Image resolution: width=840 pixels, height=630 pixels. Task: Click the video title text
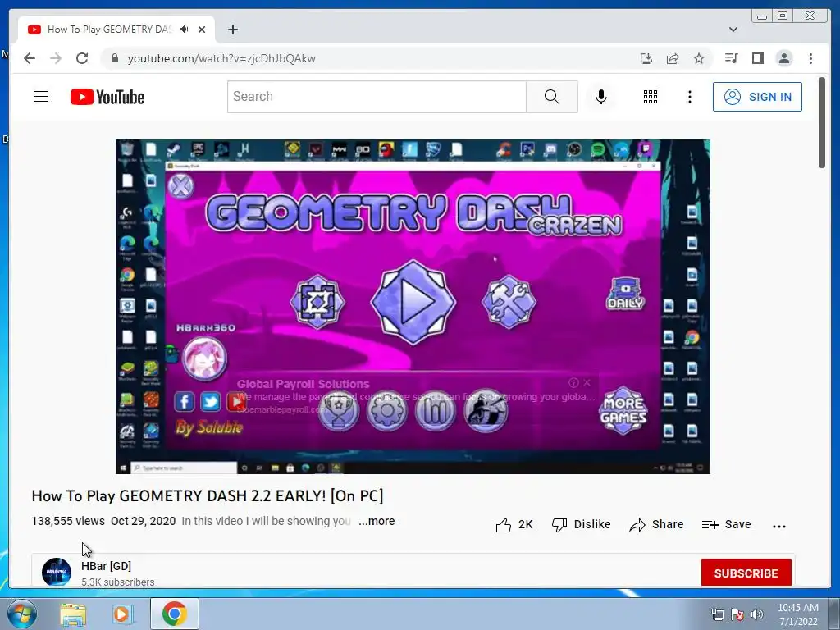[x=208, y=496]
